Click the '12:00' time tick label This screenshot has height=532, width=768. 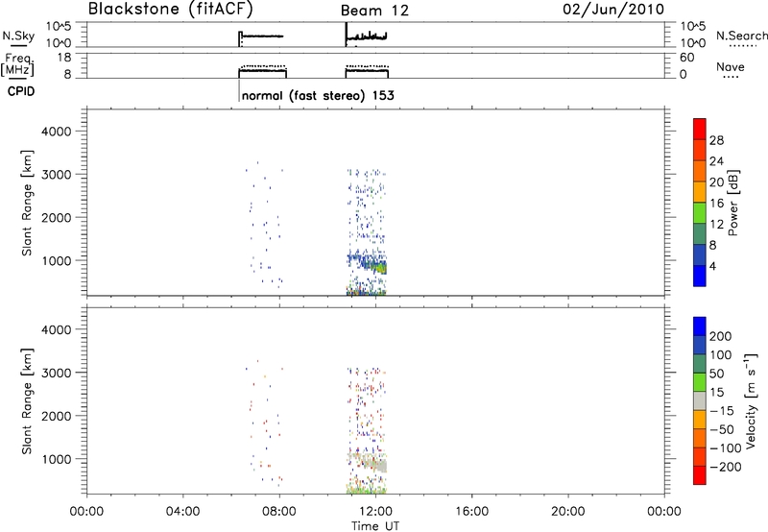[x=375, y=512]
